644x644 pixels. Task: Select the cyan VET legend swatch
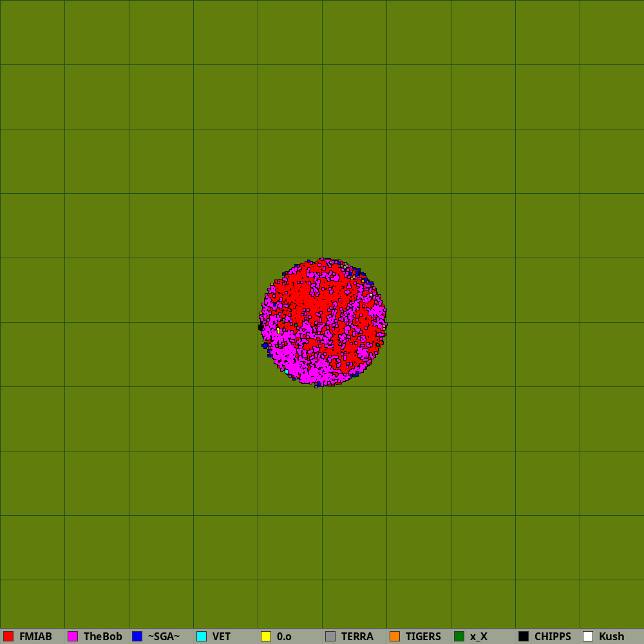(202, 636)
